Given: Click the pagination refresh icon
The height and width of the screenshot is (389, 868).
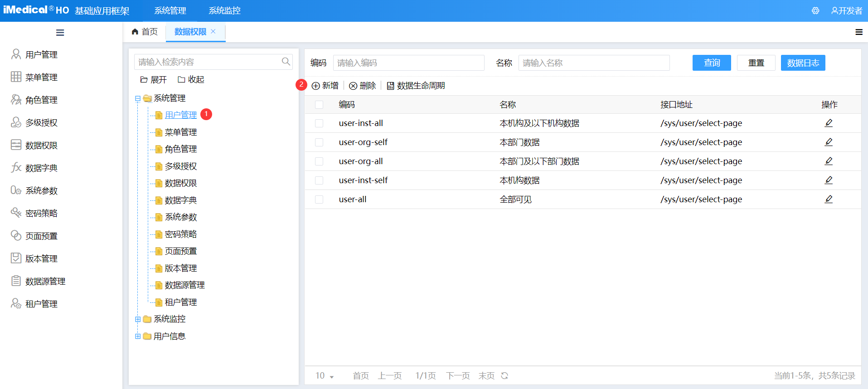Looking at the screenshot, I should pyautogui.click(x=504, y=375).
